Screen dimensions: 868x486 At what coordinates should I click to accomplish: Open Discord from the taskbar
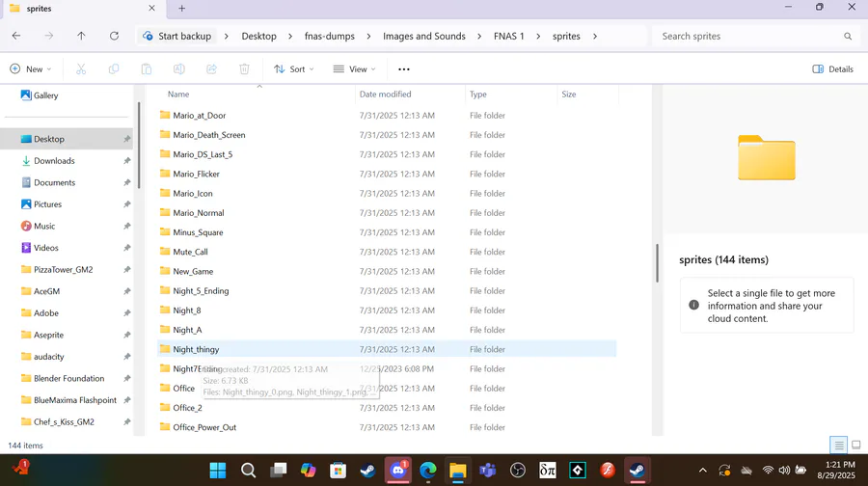(398, 471)
